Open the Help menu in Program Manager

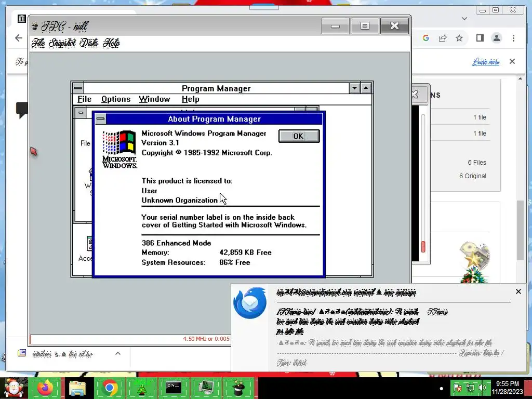(190, 99)
